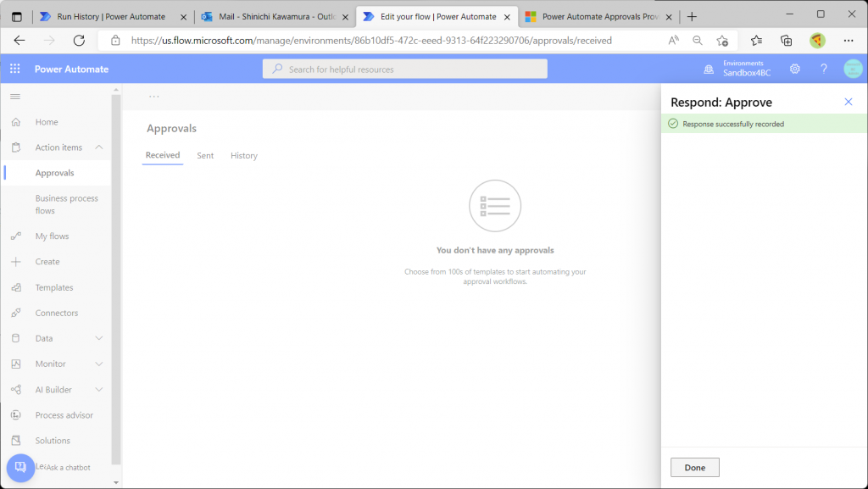Click the browser profile avatar icon
Image resolution: width=868 pixels, height=489 pixels.
point(817,41)
